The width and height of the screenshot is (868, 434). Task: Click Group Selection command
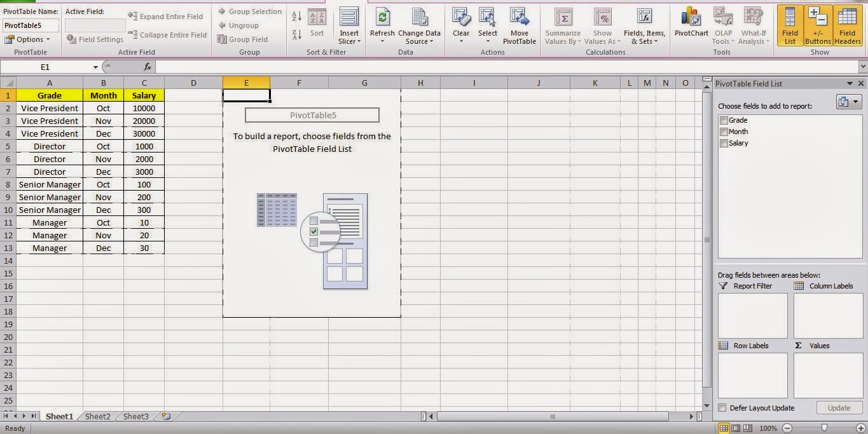[x=249, y=11]
